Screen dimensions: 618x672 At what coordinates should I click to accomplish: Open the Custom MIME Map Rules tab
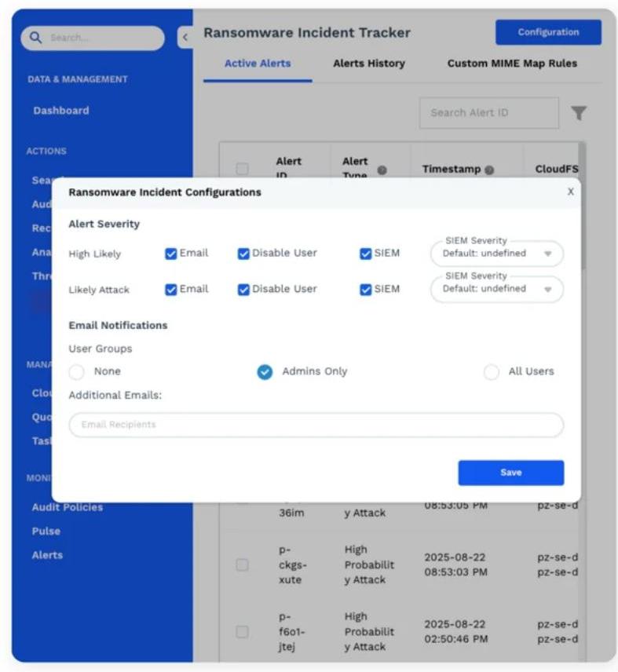(512, 64)
